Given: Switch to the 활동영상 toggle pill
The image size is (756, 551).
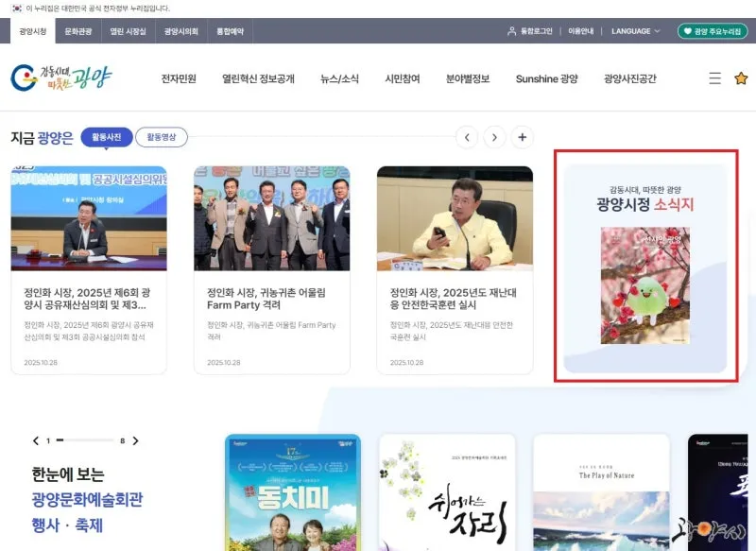Looking at the screenshot, I should pos(162,138).
